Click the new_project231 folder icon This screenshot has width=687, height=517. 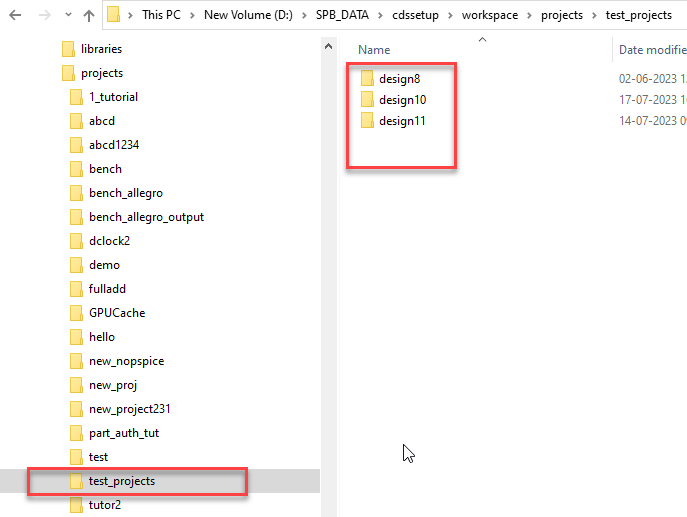click(x=76, y=409)
